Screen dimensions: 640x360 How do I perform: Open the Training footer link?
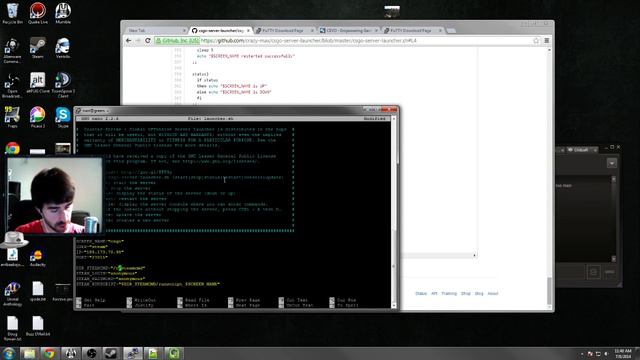pyautogui.click(x=449, y=293)
